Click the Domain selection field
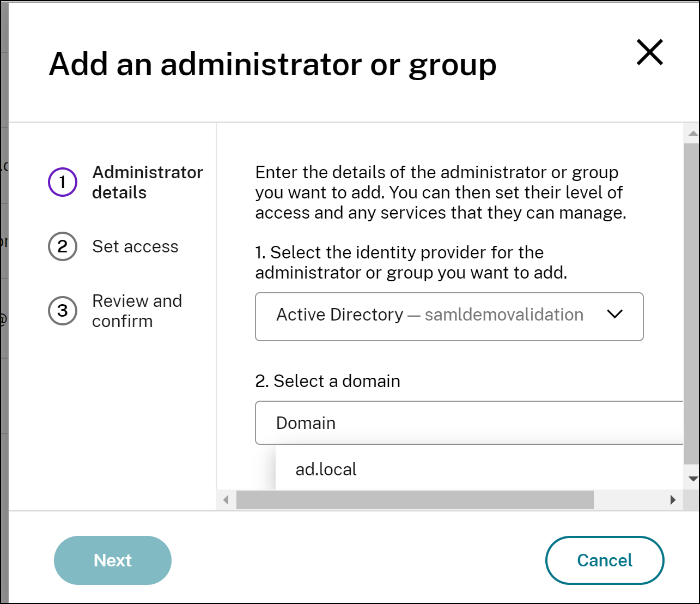 (x=469, y=423)
